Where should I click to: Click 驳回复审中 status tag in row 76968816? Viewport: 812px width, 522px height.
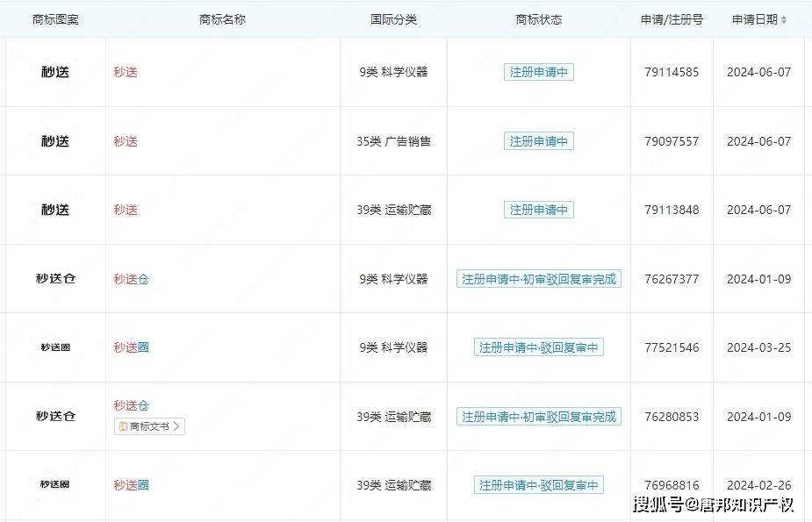[x=539, y=485]
